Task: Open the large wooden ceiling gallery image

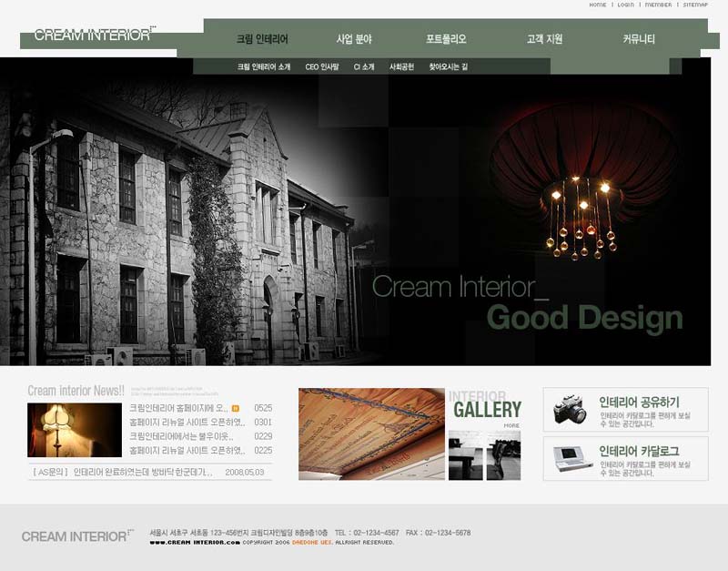Action: tap(371, 433)
